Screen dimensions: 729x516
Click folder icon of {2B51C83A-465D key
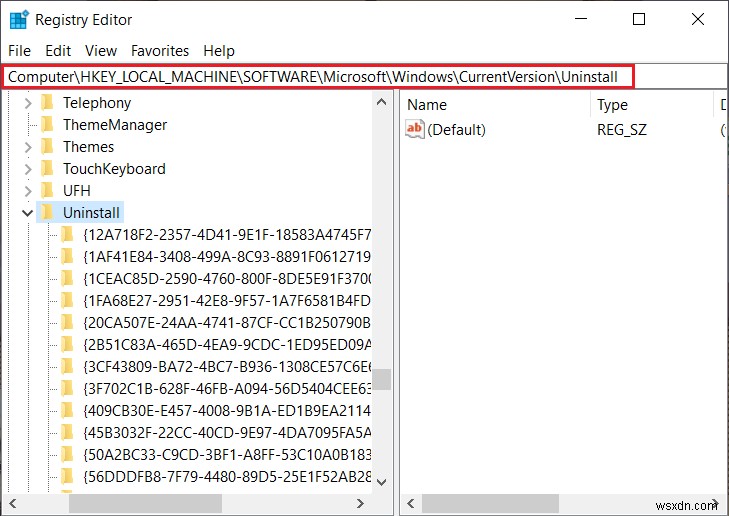pos(67,344)
